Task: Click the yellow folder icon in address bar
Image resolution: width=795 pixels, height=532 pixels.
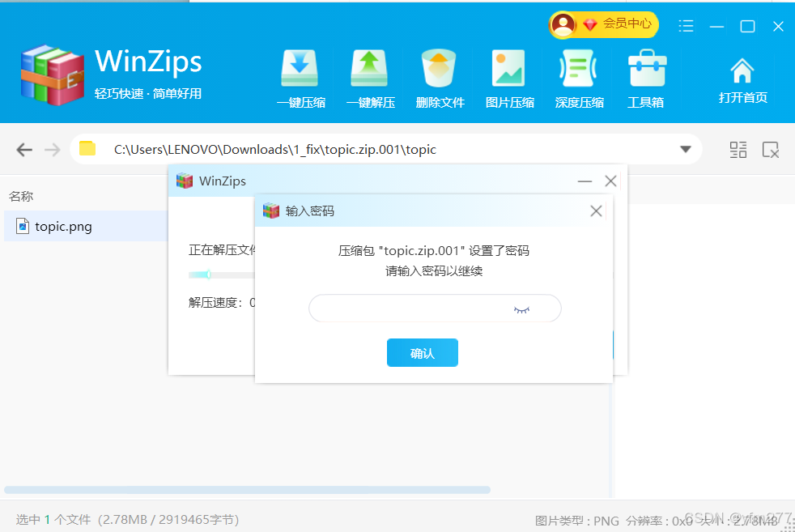Action: tap(87, 149)
